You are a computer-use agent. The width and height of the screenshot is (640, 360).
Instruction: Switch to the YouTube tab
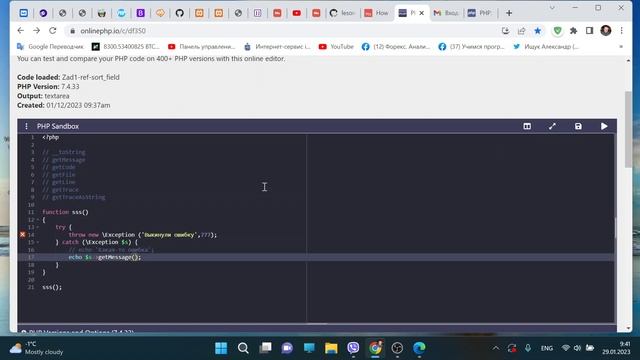(297, 13)
